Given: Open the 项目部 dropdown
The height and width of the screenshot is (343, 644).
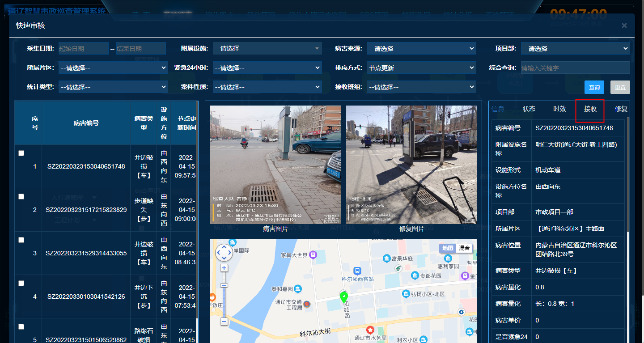Looking at the screenshot, I should (576, 49).
